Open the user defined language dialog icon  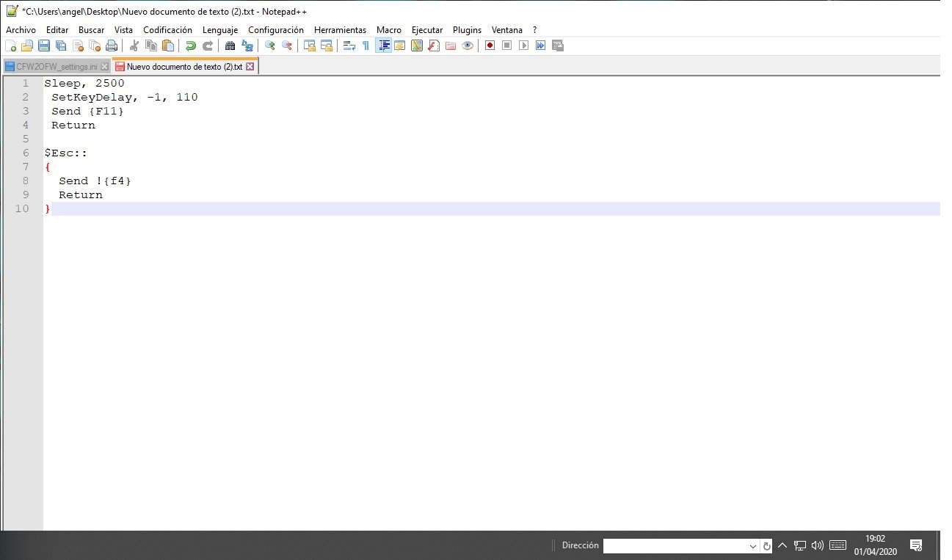[x=400, y=46]
